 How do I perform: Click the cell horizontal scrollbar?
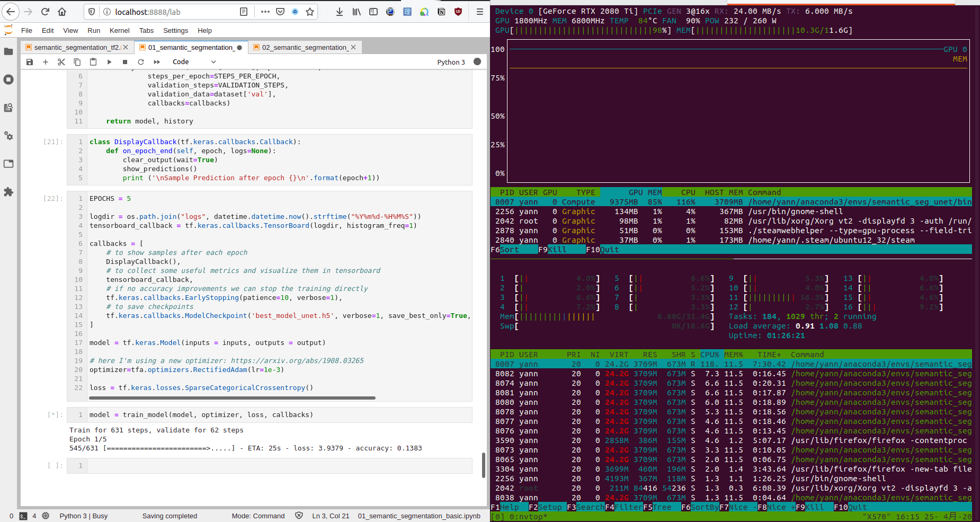[x=232, y=397]
